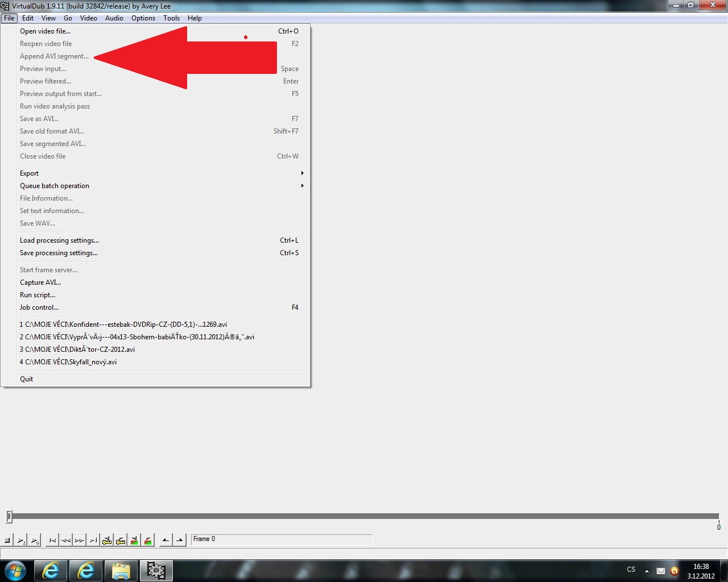Click the CS language indicator
Image resolution: width=728 pixels, height=582 pixels.
(631, 569)
